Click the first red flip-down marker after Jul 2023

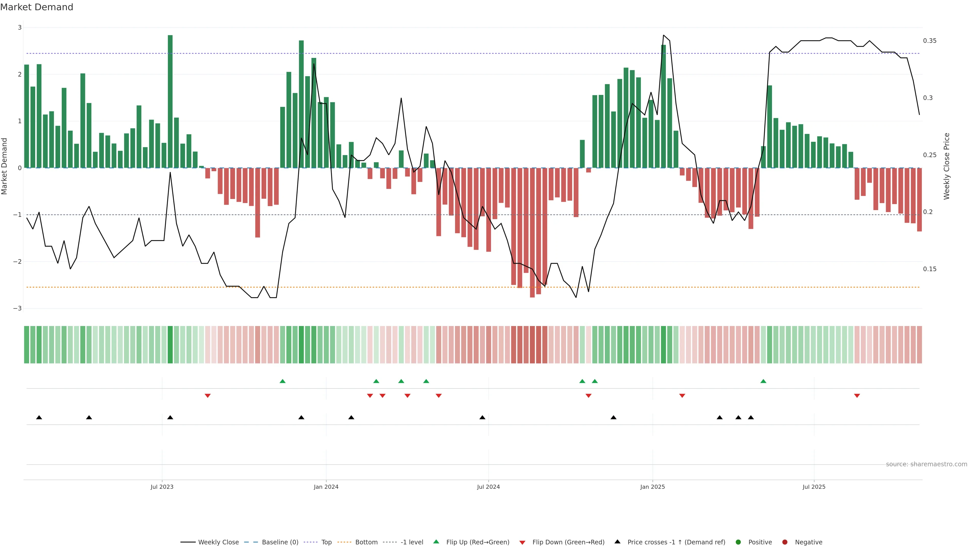[x=207, y=396]
